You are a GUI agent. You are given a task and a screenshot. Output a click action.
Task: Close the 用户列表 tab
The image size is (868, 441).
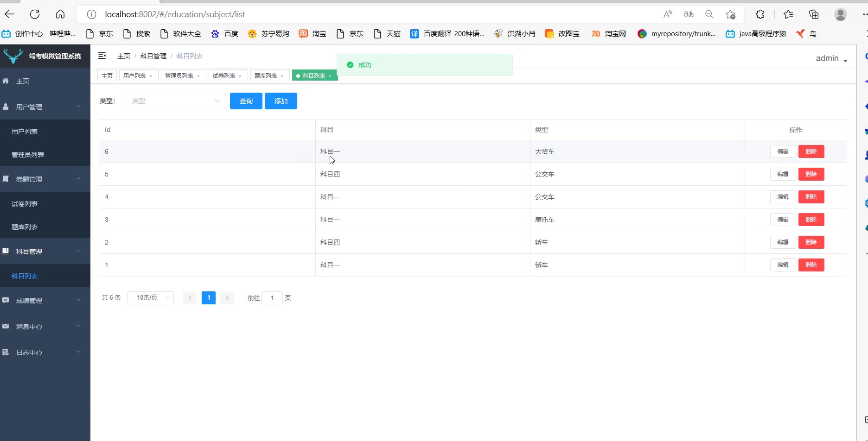tap(151, 76)
